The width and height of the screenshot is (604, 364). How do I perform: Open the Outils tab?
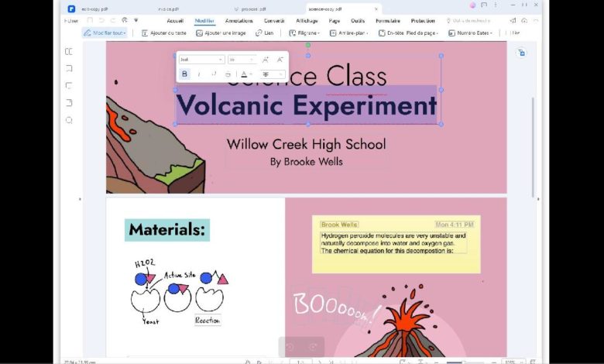[358, 21]
